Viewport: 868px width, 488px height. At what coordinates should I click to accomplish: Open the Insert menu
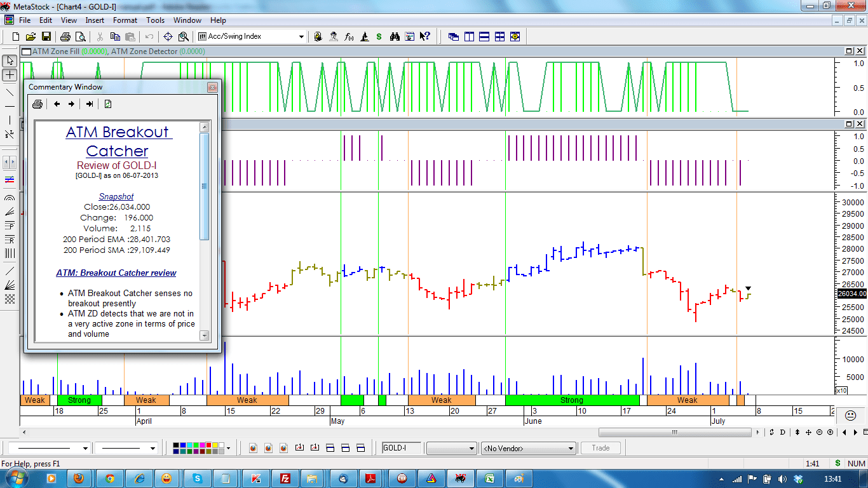click(95, 20)
